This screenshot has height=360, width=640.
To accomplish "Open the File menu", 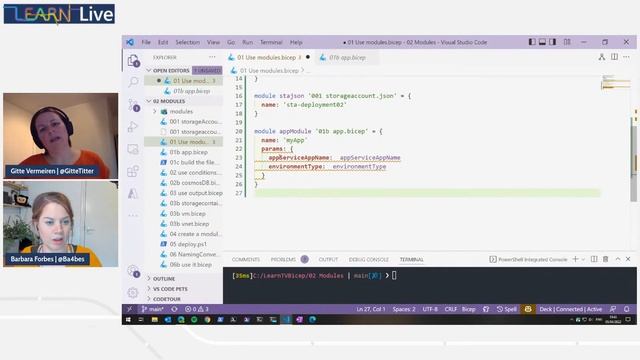I will tap(146, 42).
